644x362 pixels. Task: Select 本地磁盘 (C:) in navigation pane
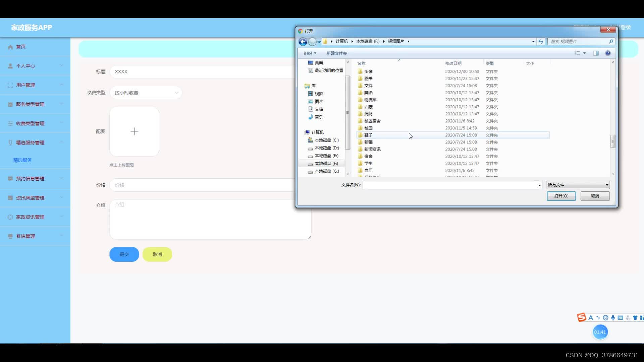click(x=323, y=140)
